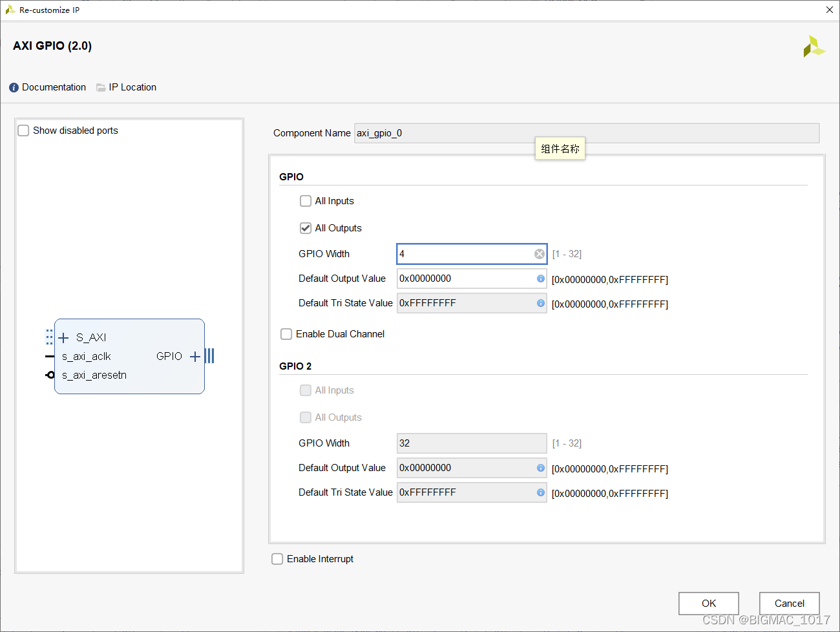The width and height of the screenshot is (840, 632).
Task: Click info icon in GPIO 2 Default Tri State Value
Action: 541,492
